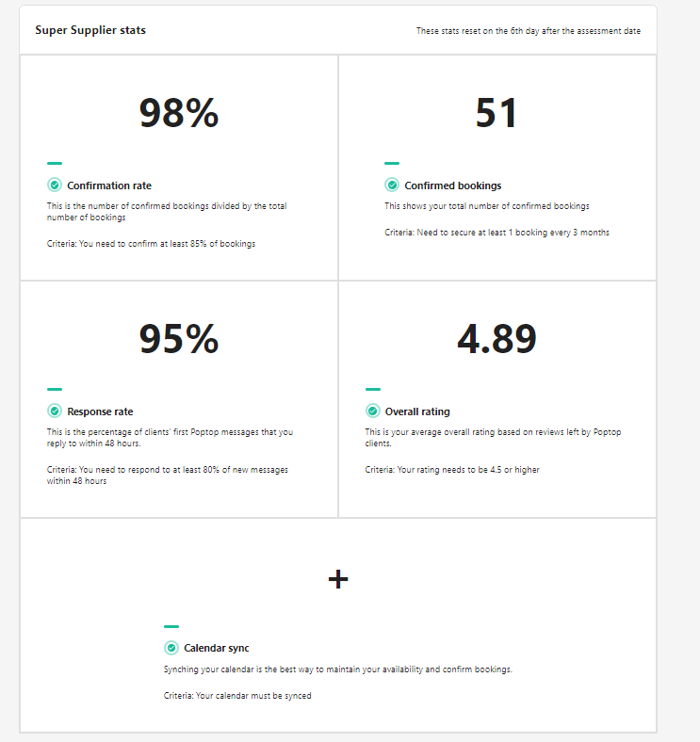Click the Response rate green check icon
The image size is (700, 742).
55,411
